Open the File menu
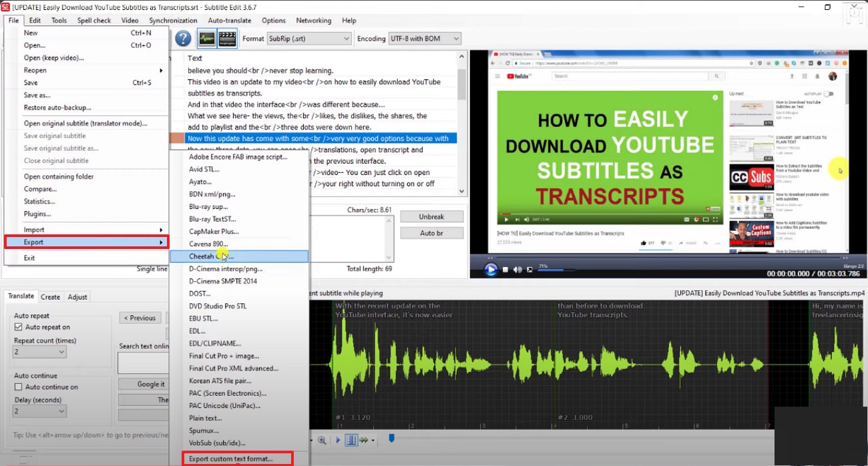Screen dimensions: 868x466 click(13, 20)
